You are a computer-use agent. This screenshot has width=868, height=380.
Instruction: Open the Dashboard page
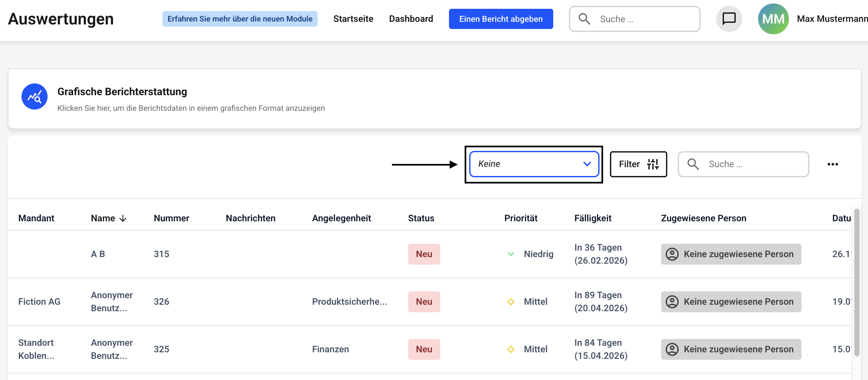(411, 19)
